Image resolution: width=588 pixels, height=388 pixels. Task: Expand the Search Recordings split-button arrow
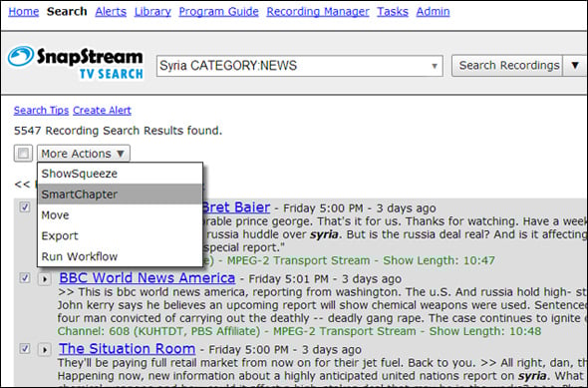click(x=575, y=65)
